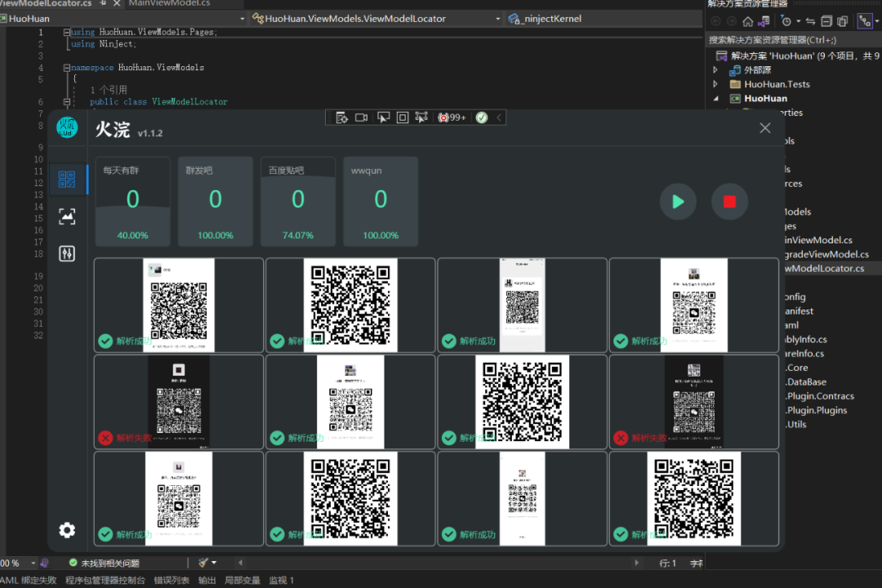882x588 pixels.
Task: Open the image scan page in sidebar
Action: coord(67,216)
